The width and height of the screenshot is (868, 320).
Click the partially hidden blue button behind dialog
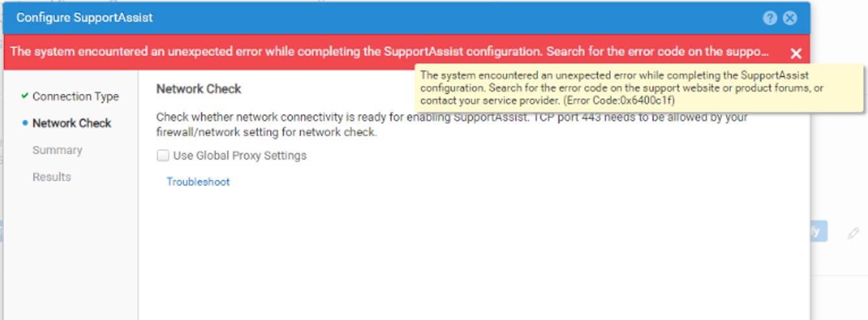tap(818, 231)
